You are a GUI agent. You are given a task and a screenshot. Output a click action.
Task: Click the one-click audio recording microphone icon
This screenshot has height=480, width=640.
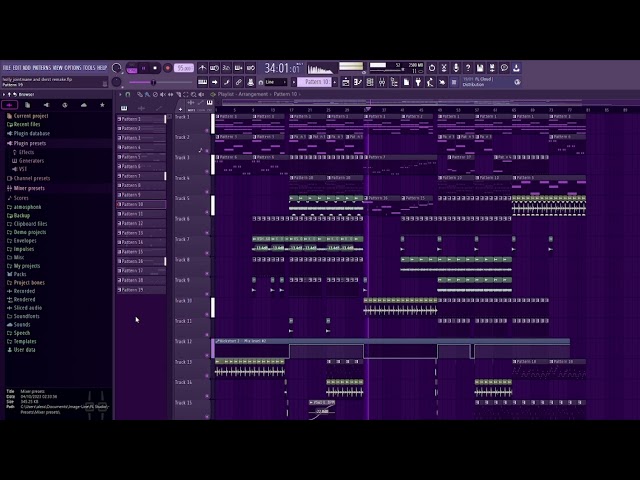coord(456,68)
